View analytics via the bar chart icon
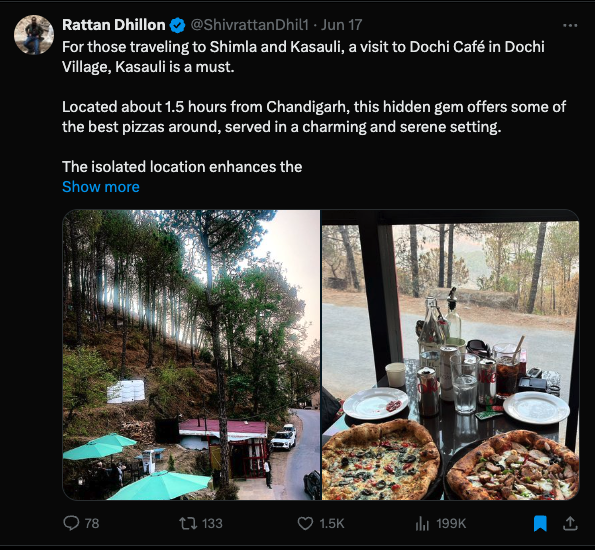Screen dimensions: 595x550 [x=422, y=524]
